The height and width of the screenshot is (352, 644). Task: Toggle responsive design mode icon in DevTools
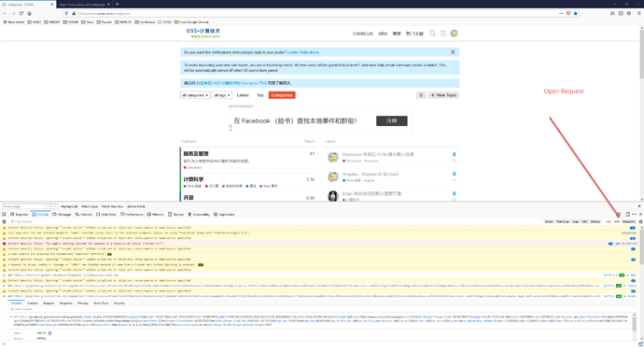(627, 215)
